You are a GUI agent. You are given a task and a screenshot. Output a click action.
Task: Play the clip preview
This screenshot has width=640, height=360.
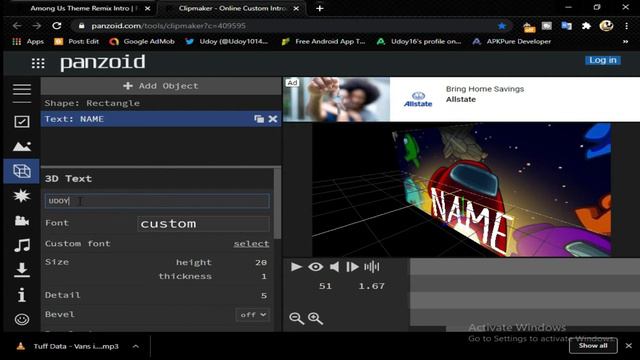pyautogui.click(x=296, y=267)
